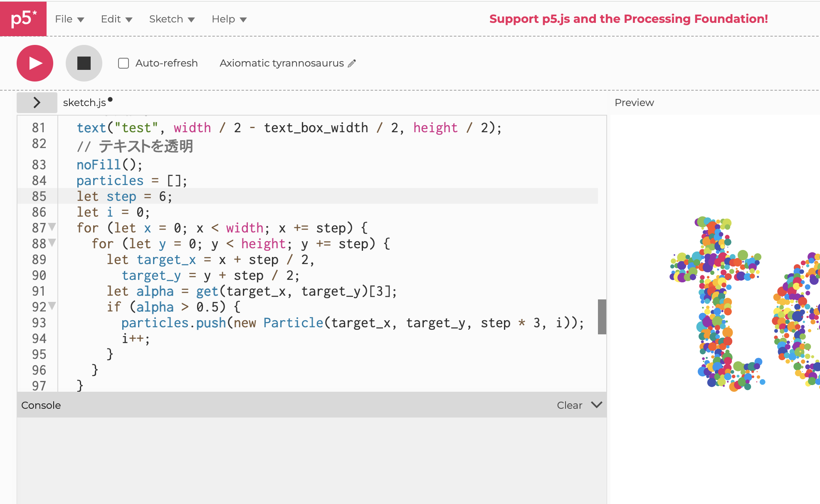Collapse the Console panel with its chevron

[596, 405]
